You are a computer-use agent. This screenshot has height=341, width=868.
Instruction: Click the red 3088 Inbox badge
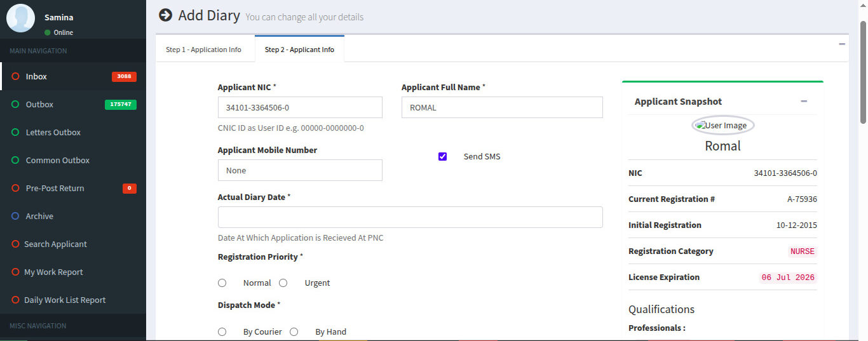click(x=124, y=76)
